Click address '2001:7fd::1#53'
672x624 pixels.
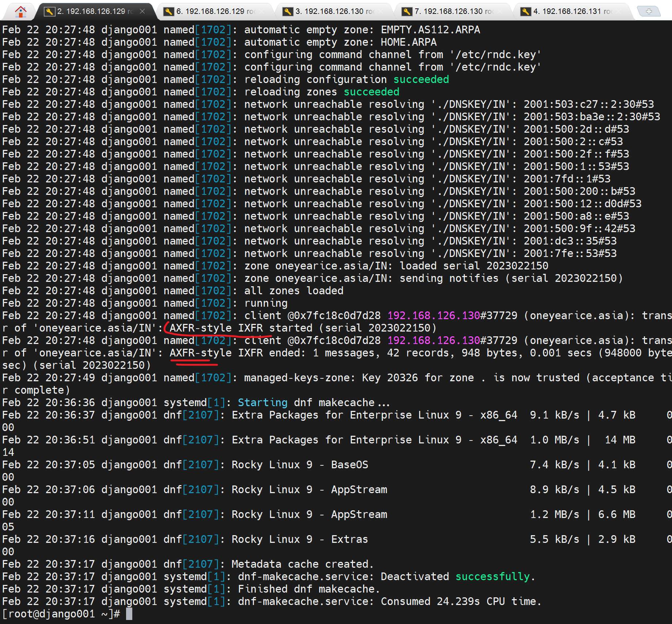(x=567, y=179)
